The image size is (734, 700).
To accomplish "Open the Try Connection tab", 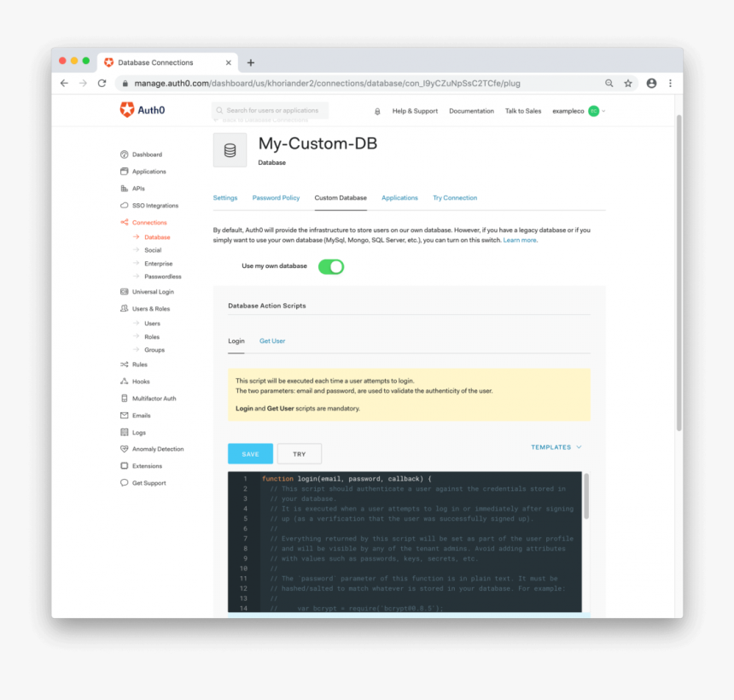I will pos(455,198).
